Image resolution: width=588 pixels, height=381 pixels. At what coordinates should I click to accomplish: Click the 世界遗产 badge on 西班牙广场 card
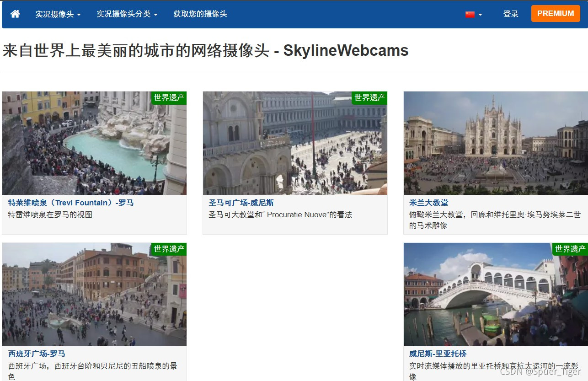click(169, 249)
